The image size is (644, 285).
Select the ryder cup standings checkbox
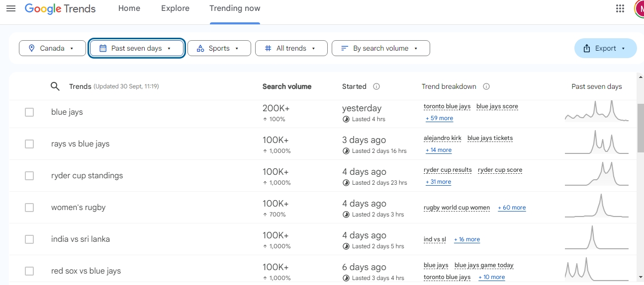coord(29,176)
